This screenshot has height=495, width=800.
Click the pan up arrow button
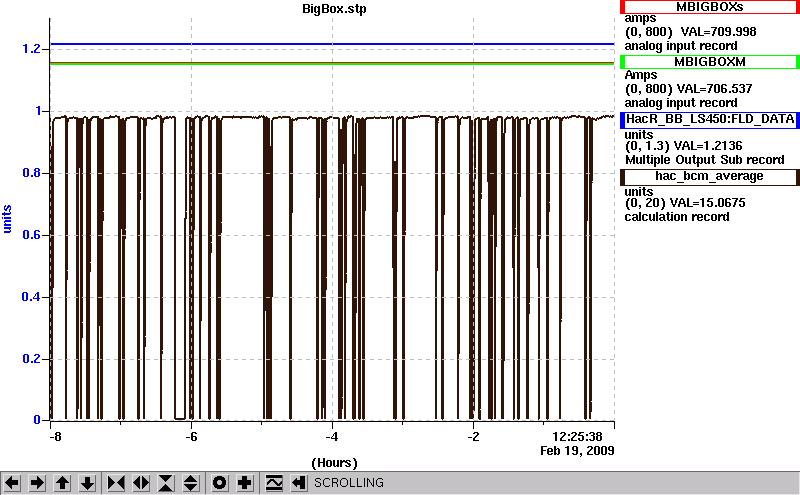pyautogui.click(x=62, y=483)
